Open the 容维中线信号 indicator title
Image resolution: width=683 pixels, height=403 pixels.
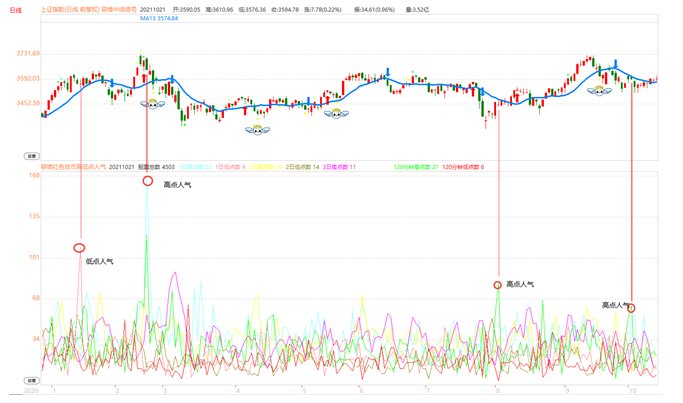120,10
